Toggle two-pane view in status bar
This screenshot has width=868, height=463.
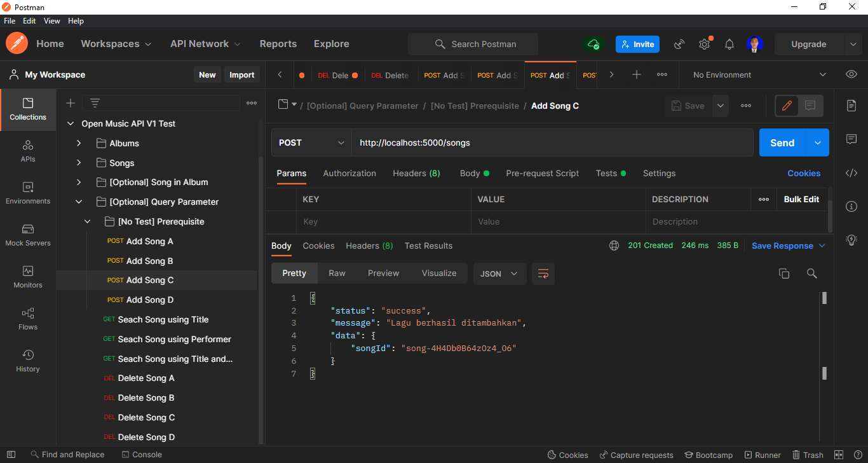point(839,455)
